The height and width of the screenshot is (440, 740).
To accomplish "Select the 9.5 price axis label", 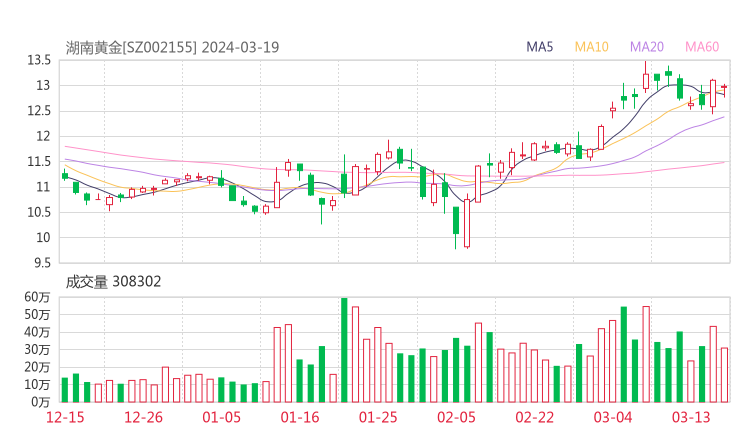I will tap(42, 262).
